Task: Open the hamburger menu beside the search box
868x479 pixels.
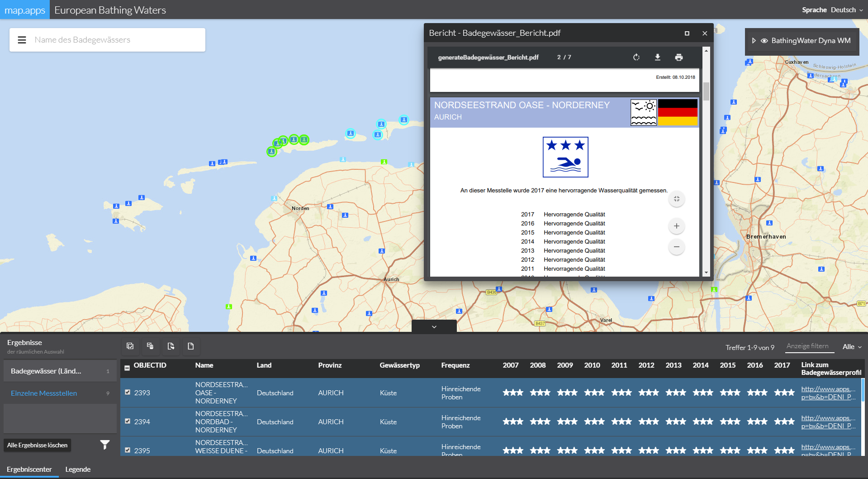Action: tap(22, 40)
